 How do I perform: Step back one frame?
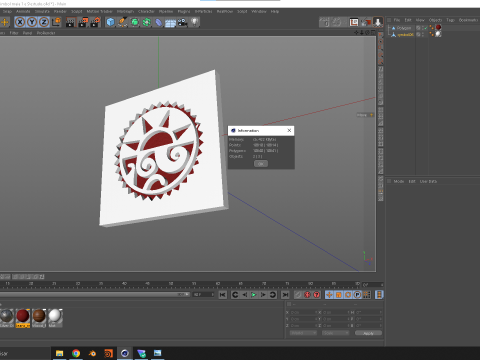(245, 295)
